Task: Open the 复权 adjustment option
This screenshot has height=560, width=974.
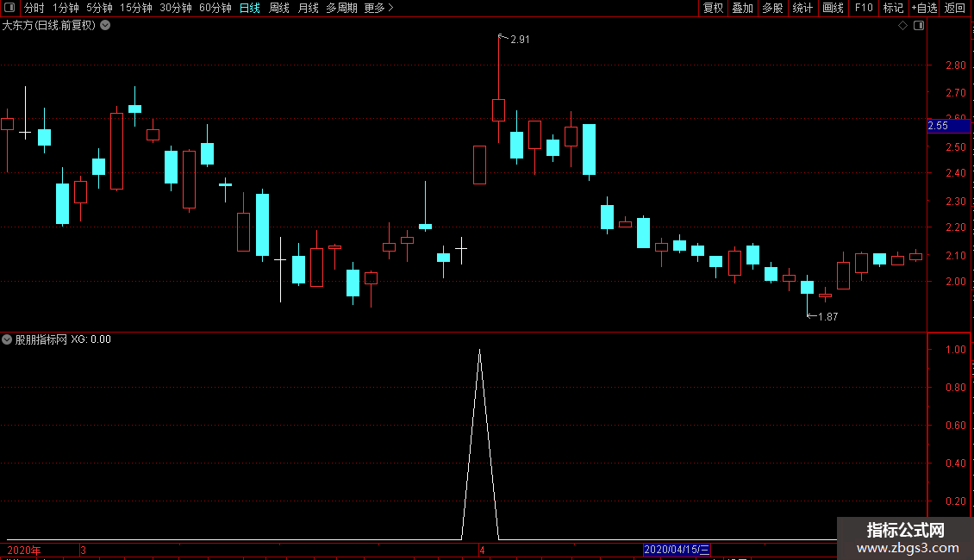Action: click(x=713, y=8)
